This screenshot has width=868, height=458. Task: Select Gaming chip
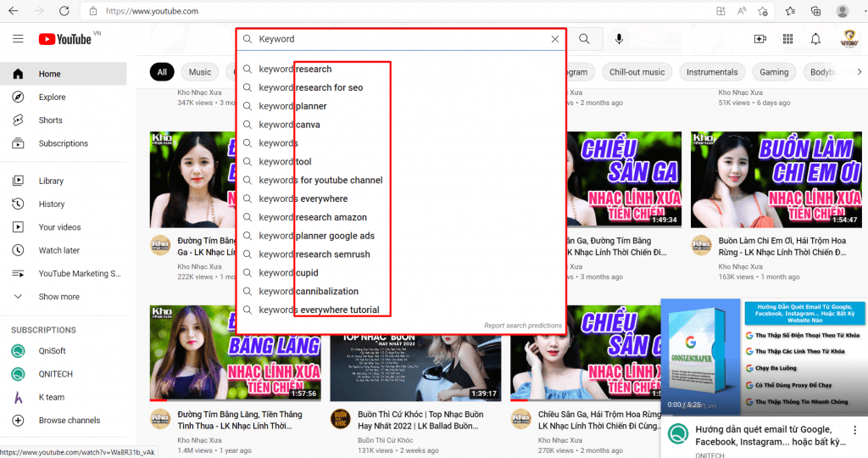(x=774, y=72)
